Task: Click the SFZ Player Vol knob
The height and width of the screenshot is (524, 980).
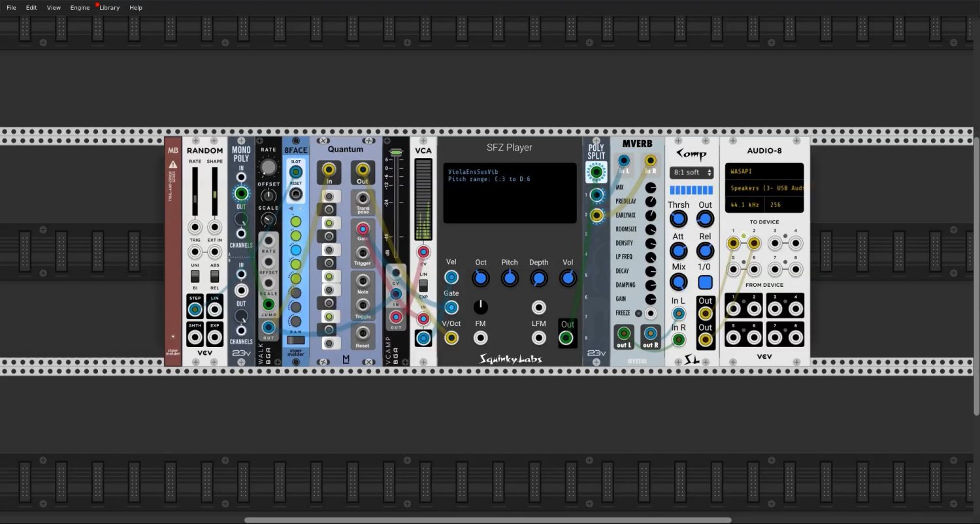Action: click(568, 278)
